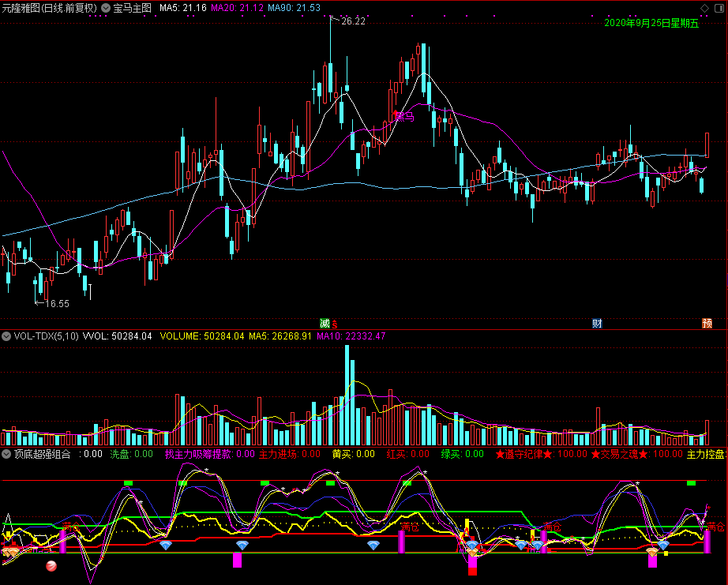Click the blue 财 event marker
Viewport: 728px width, 585px height.
tap(597, 323)
